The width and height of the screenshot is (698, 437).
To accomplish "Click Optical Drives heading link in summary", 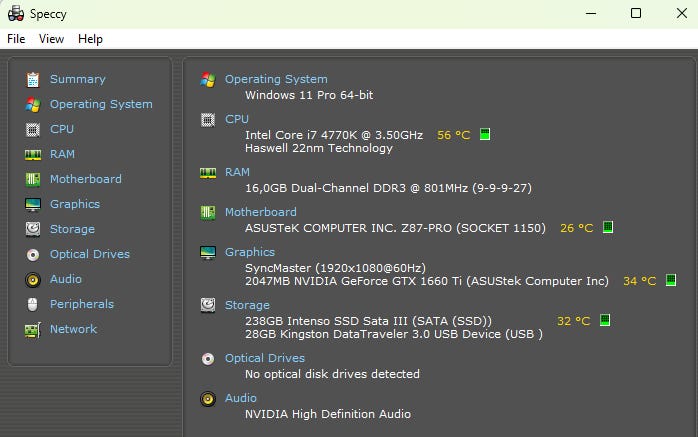I will tap(264, 358).
